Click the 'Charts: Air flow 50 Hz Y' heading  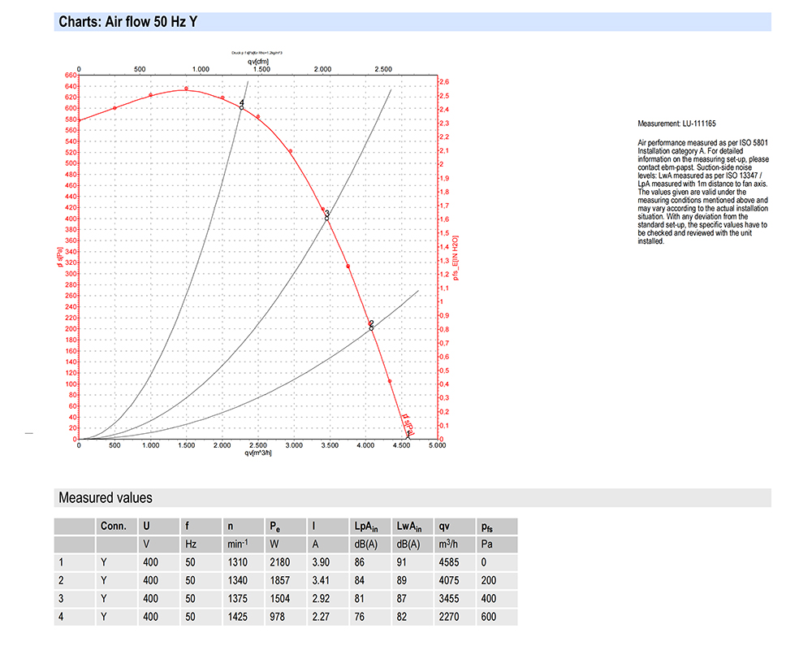(127, 22)
